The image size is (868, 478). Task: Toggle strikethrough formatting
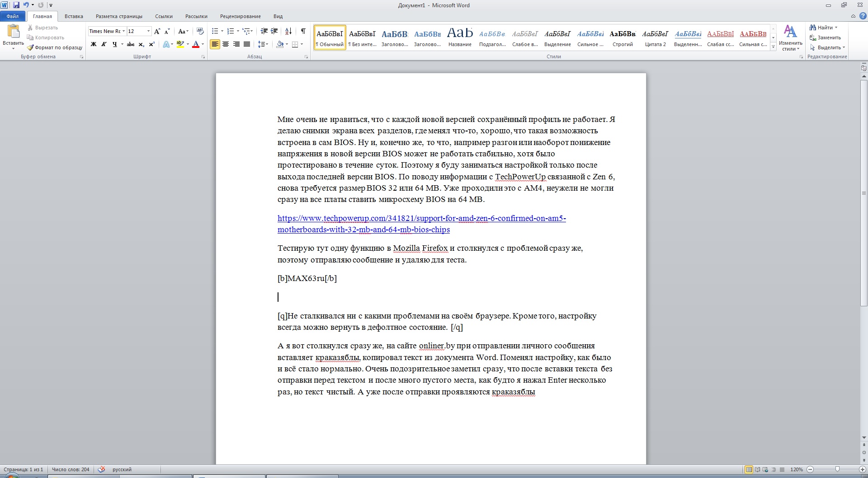click(x=131, y=44)
